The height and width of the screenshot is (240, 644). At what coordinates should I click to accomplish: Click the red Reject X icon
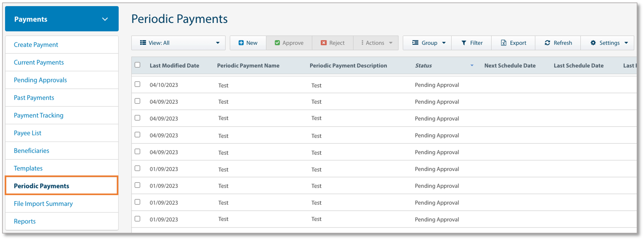click(323, 43)
